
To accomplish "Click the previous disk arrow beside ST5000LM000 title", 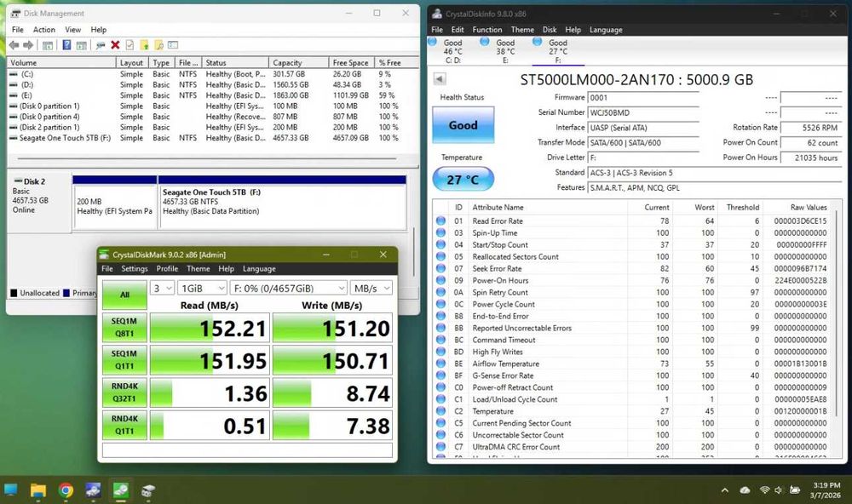I will pos(440,79).
